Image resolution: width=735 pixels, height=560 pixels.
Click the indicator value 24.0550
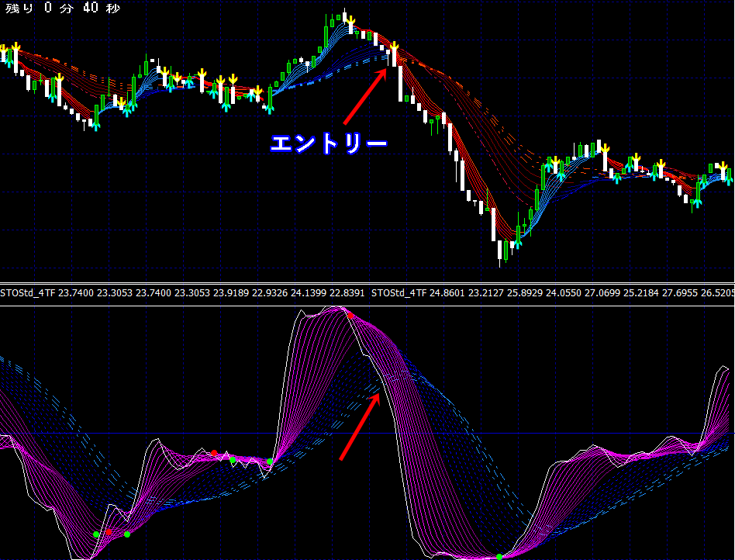pyautogui.click(x=564, y=293)
